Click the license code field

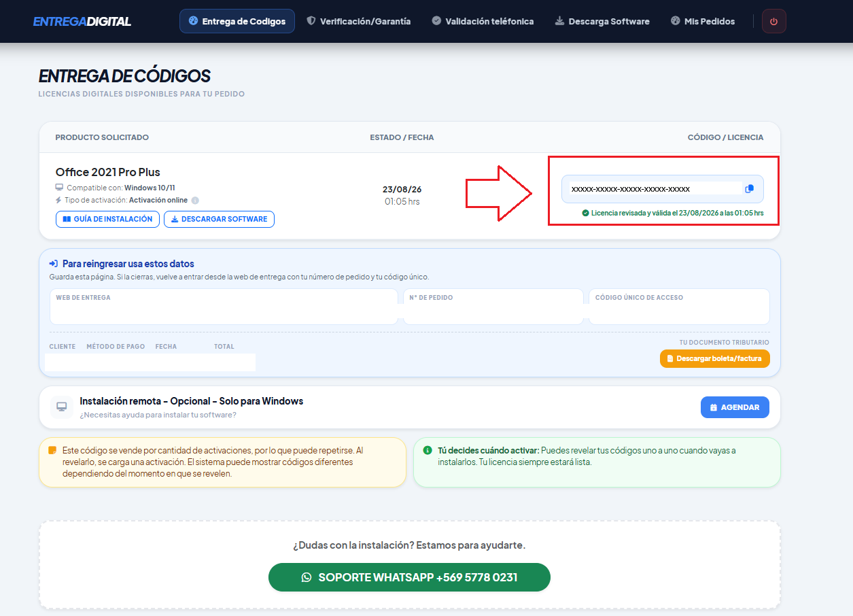663,189
